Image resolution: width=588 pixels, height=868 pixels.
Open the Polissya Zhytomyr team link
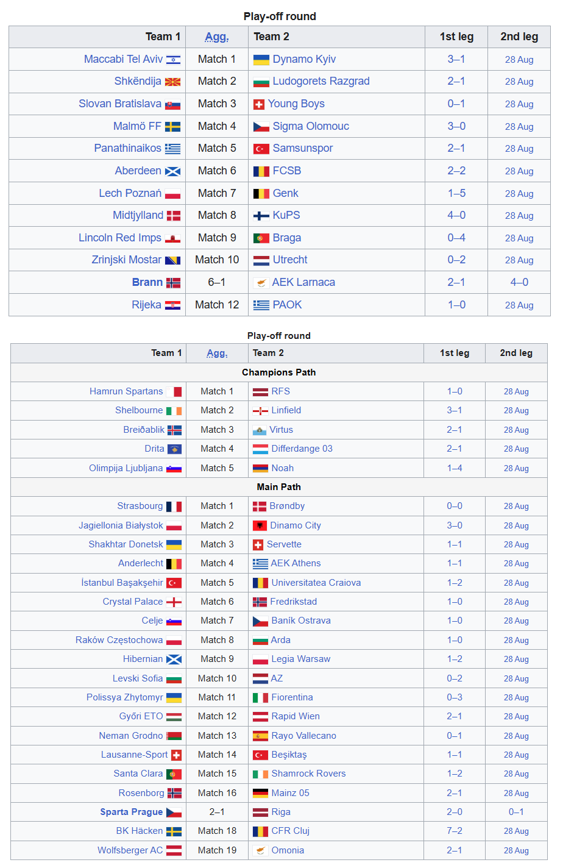125,698
